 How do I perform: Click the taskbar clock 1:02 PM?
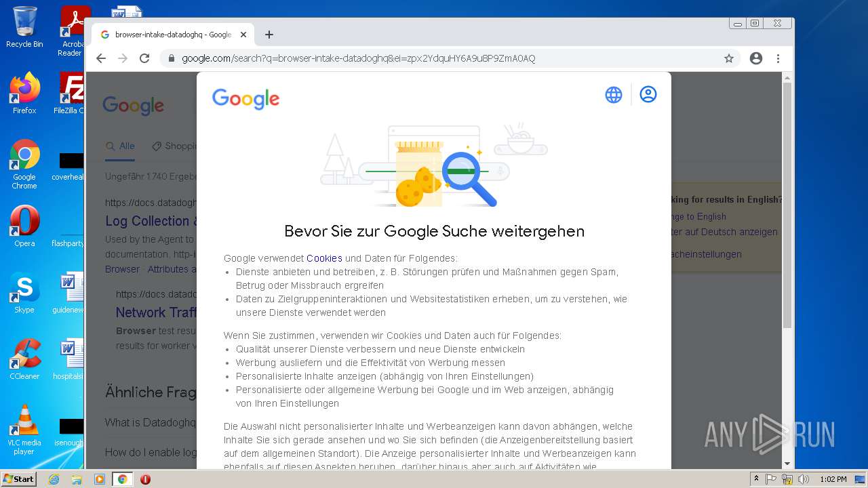[x=833, y=479]
